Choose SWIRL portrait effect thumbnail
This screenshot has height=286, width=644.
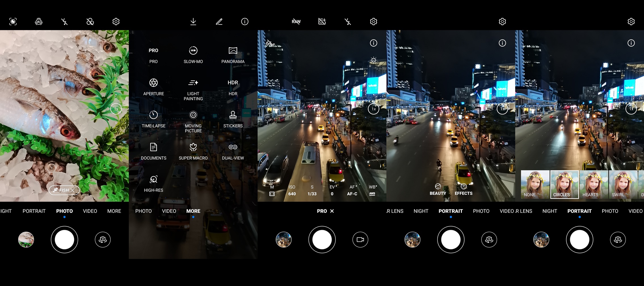tap(623, 184)
